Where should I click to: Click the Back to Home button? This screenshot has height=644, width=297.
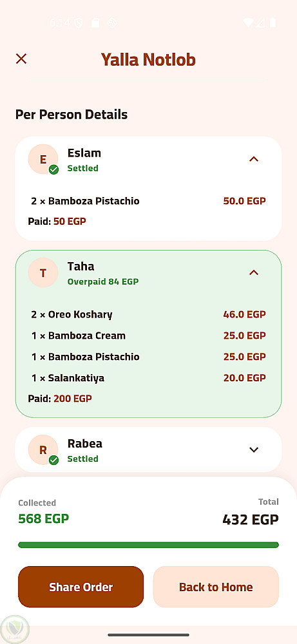pyautogui.click(x=216, y=587)
